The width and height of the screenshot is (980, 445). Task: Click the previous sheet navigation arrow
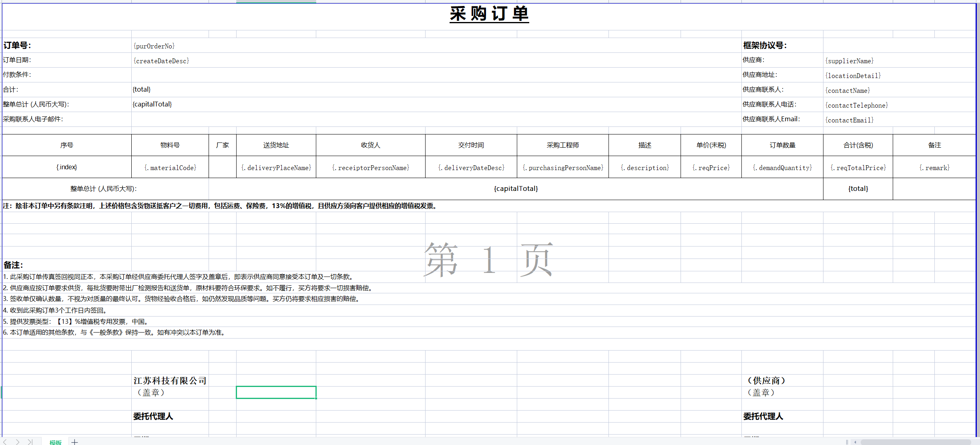pos(6,442)
